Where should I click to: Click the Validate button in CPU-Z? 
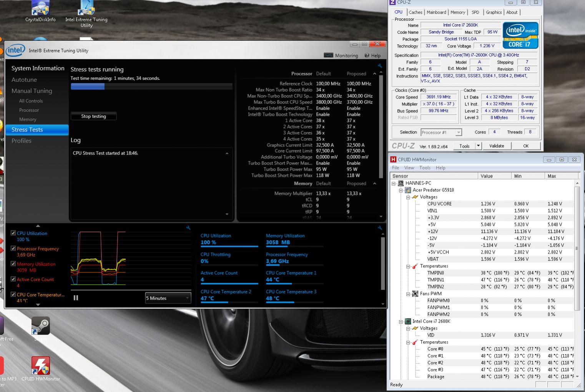pyautogui.click(x=496, y=146)
